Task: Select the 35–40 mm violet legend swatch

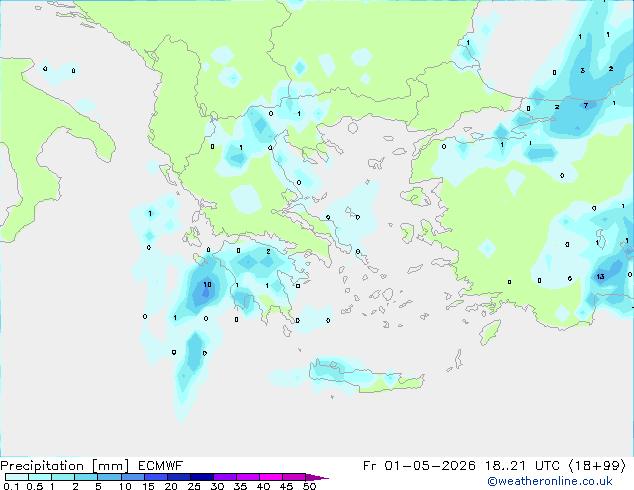Action: [247, 477]
